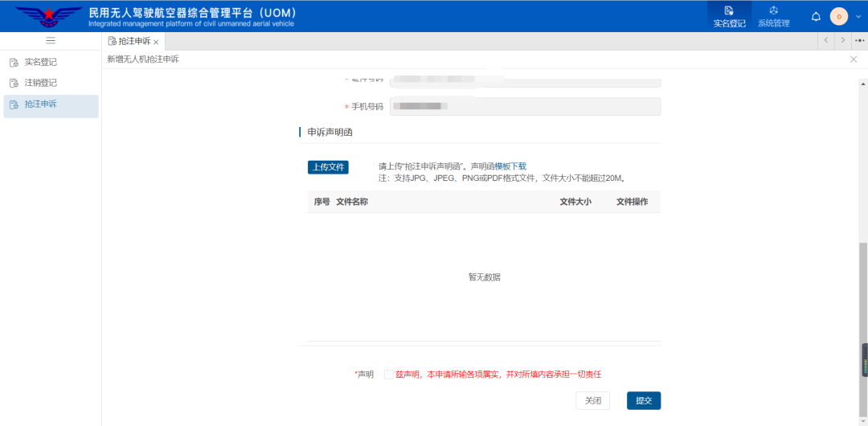Viewport: 868px width, 426px height.
Task: Select 实名登记 in the left sidebar
Action: tap(40, 62)
